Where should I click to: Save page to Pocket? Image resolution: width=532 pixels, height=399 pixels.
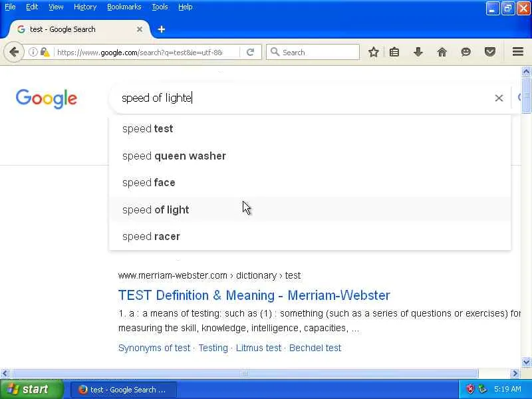[490, 52]
